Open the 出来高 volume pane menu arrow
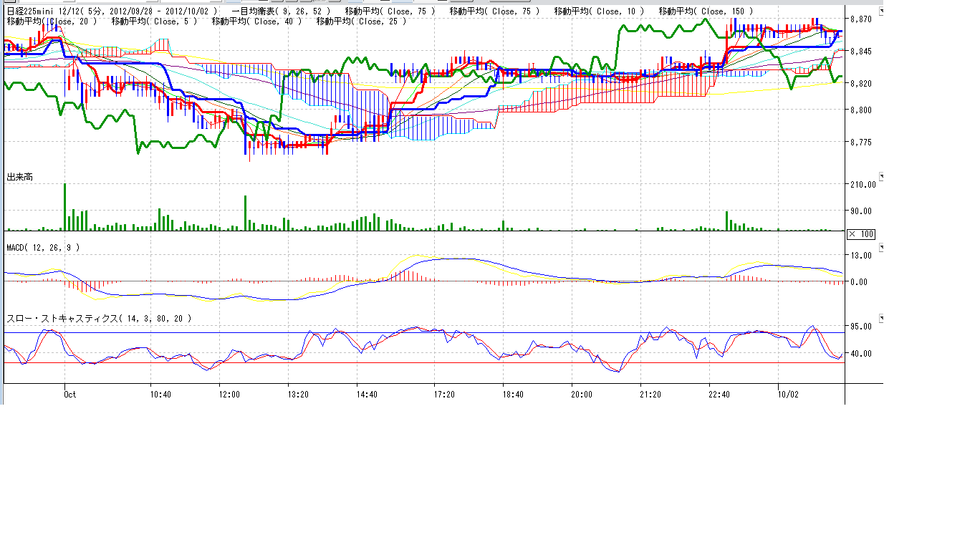This screenshot has width=980, height=550. [x=881, y=176]
